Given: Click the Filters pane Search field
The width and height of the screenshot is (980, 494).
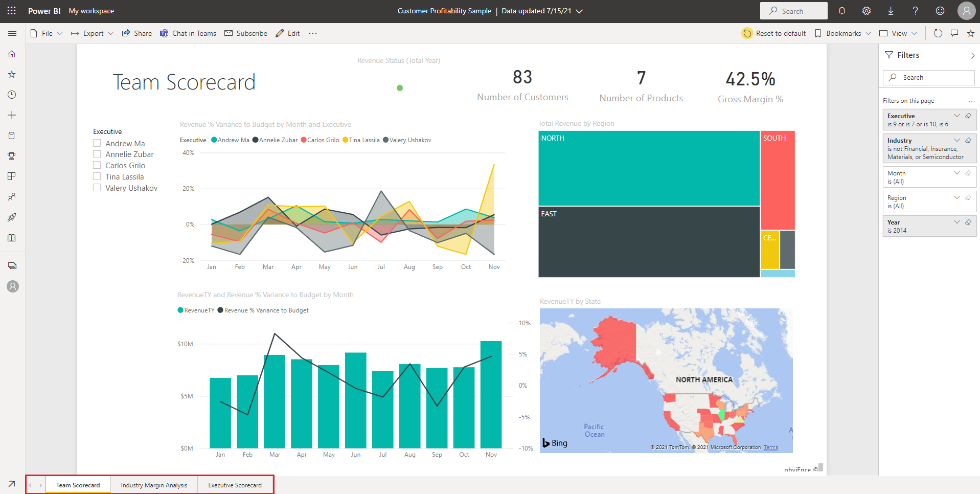Looking at the screenshot, I should 928,77.
